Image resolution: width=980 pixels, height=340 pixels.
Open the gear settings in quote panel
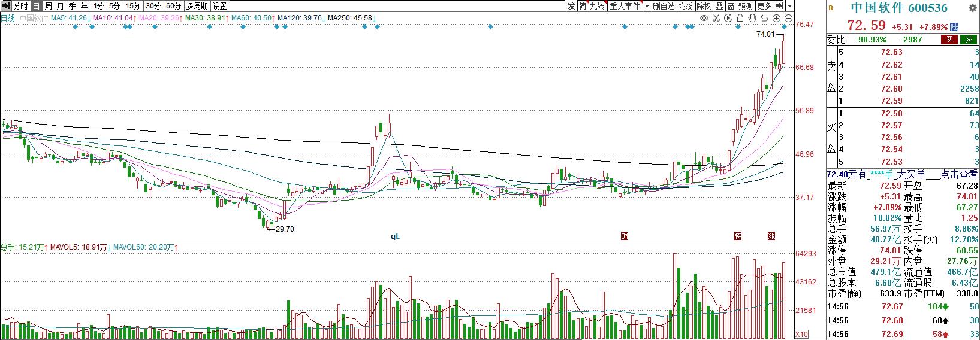click(x=972, y=8)
